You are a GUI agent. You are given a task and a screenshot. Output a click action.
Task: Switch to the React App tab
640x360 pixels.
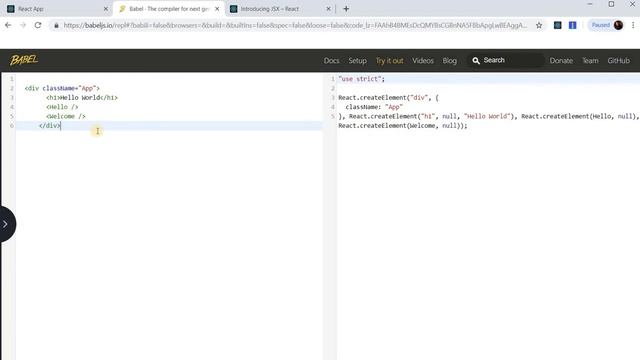56,9
